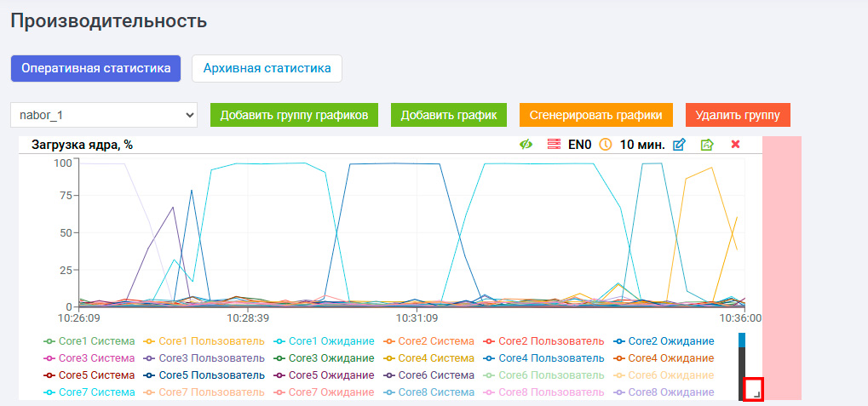868x406 pixels.
Task: Enable the dimmed Core6 Пользователь legend series
Action: click(543, 375)
